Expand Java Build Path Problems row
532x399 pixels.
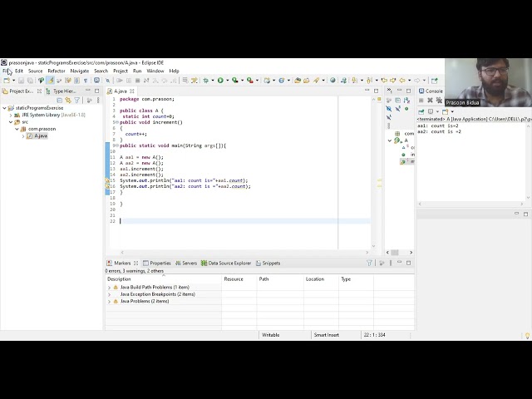point(109,288)
